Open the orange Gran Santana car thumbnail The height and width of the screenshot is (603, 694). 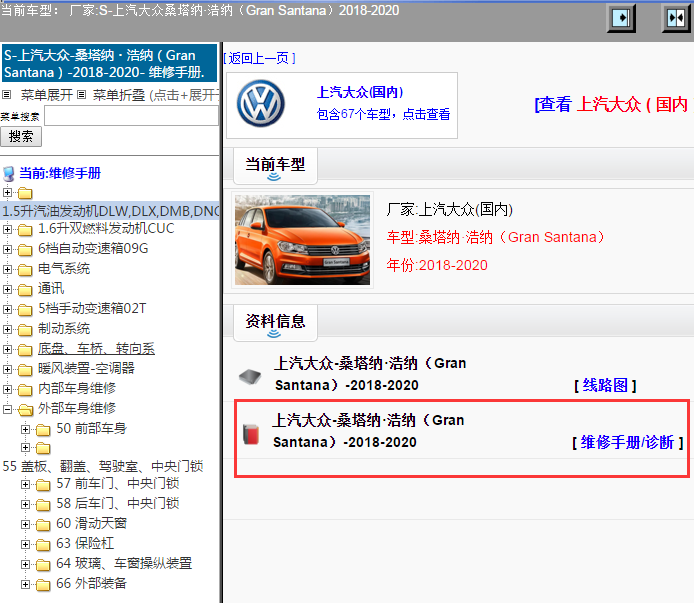[x=302, y=240]
